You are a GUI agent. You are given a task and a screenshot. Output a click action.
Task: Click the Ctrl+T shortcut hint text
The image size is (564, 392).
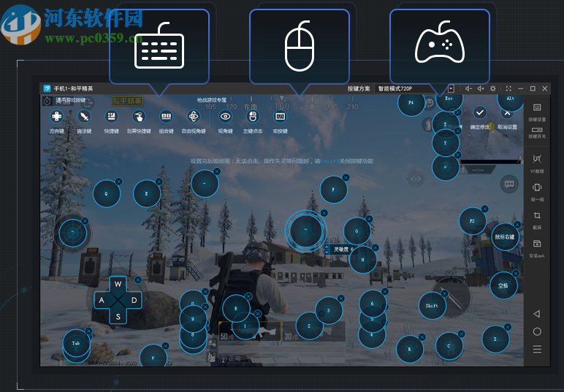[329, 161]
